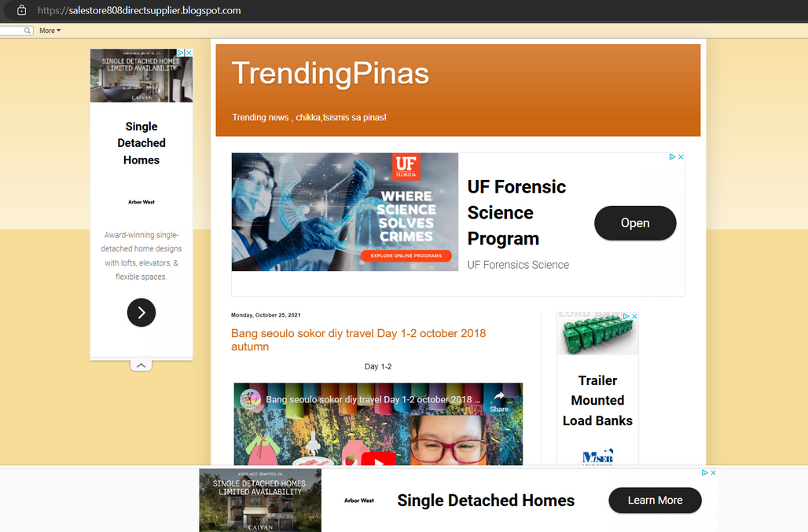Click the Open button on UF ad
The image size is (808, 532).
point(635,223)
